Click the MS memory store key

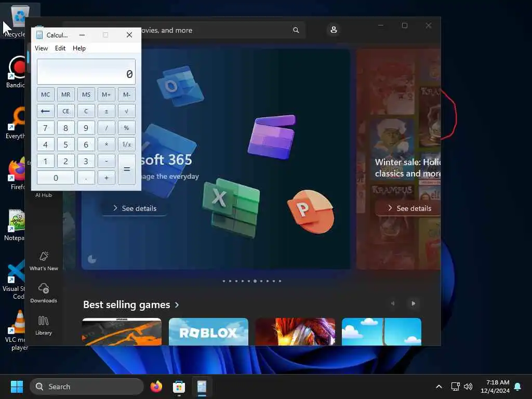point(86,95)
